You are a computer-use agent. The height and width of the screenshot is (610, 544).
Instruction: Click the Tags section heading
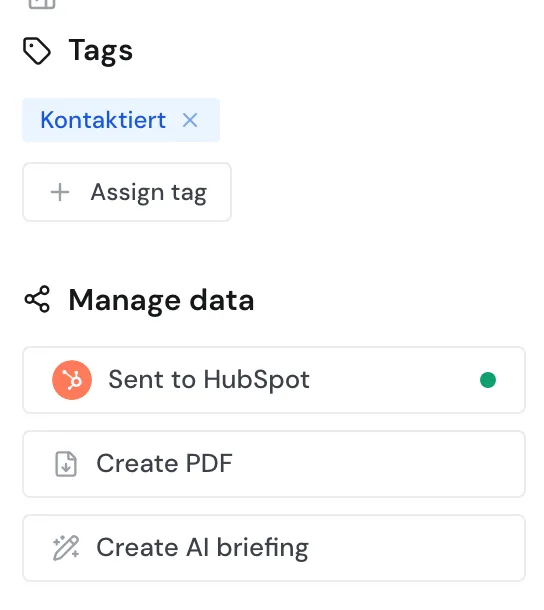(x=101, y=52)
